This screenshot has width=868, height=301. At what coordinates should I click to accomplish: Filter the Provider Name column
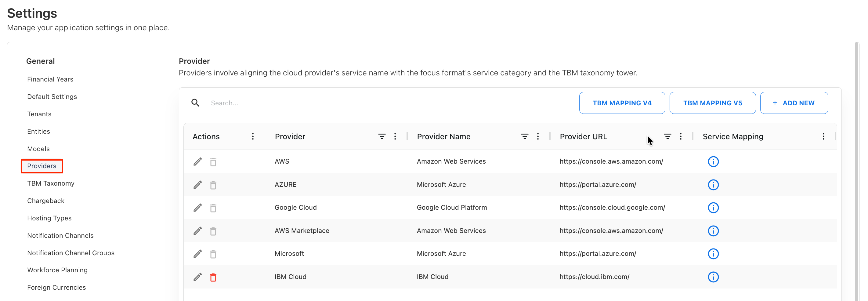tap(525, 136)
